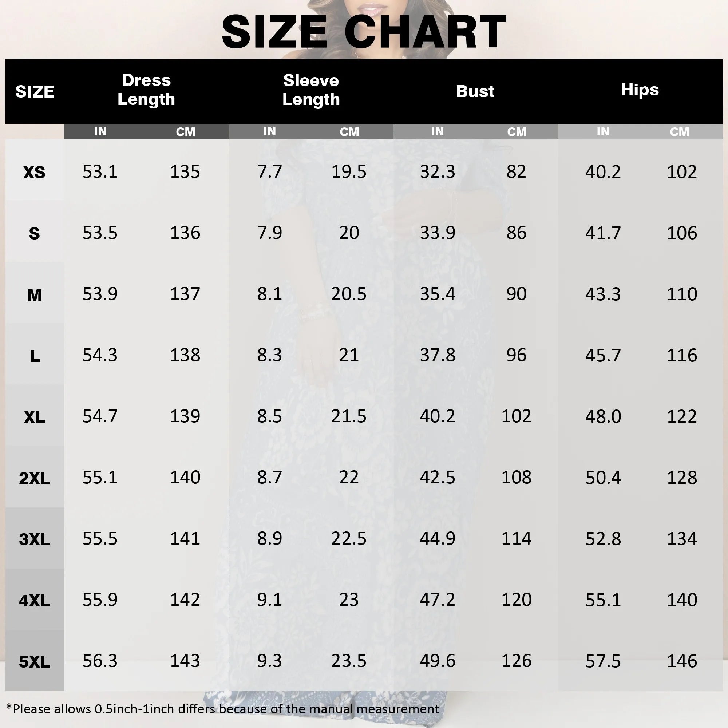Click the SIZE CHART title
This screenshot has height=728, width=728.
coord(364,32)
